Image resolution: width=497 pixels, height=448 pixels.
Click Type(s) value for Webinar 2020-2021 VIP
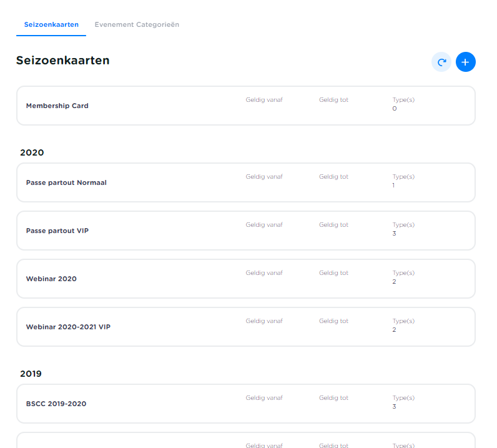(395, 330)
